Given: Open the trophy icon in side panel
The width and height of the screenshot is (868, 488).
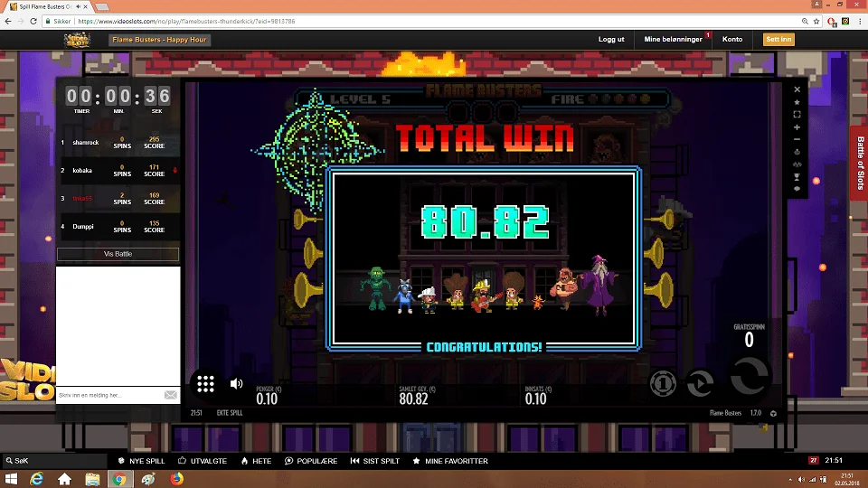Looking at the screenshot, I should [x=797, y=176].
